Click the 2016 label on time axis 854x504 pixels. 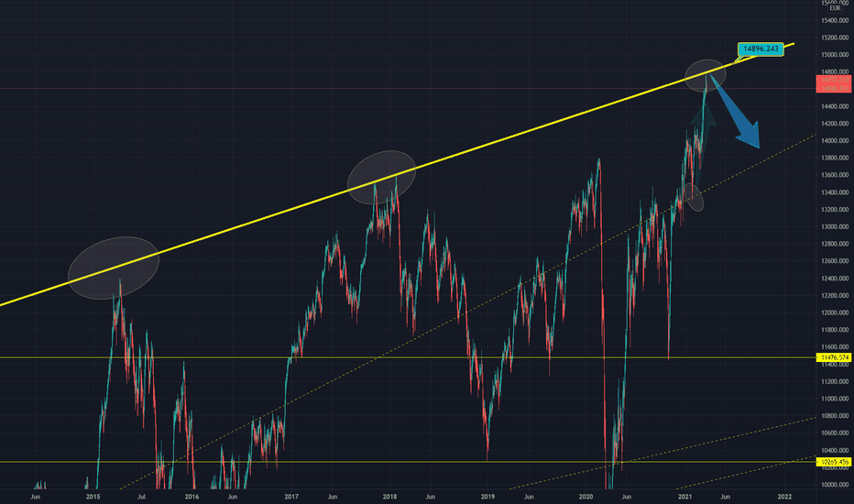[192, 497]
